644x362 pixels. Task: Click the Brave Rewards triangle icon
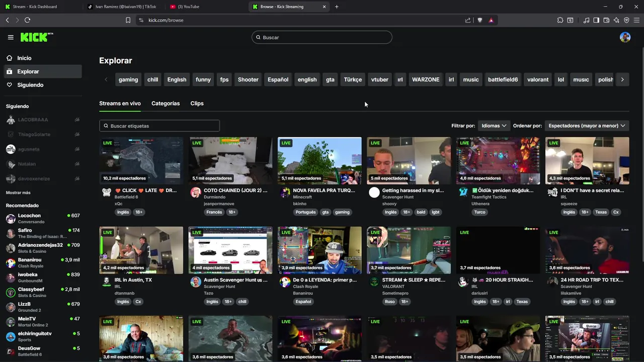click(x=491, y=20)
